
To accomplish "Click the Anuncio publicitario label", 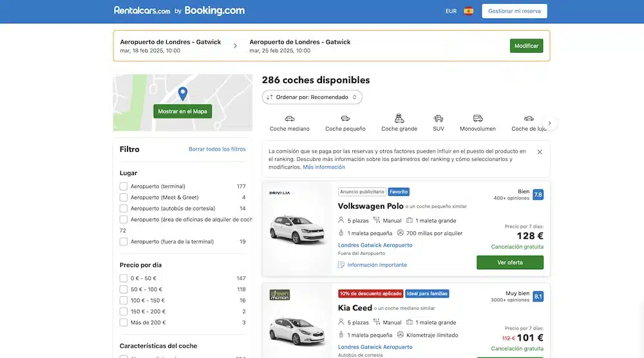I will click(x=362, y=192).
